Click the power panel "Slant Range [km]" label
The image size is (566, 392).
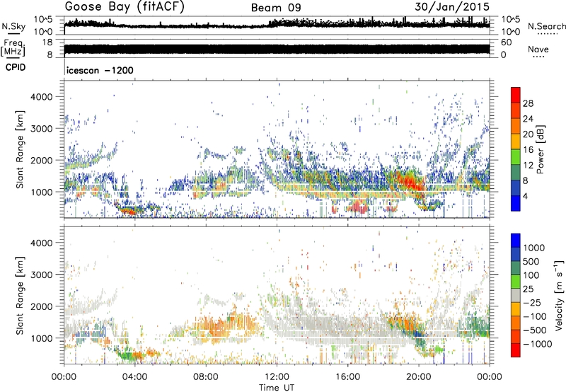coord(20,149)
